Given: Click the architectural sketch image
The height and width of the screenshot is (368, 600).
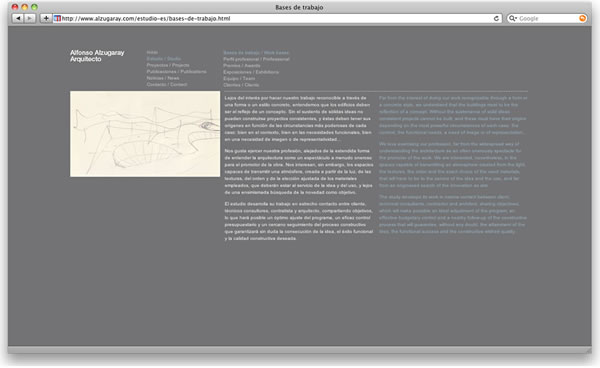Looking at the screenshot, I should click(145, 134).
